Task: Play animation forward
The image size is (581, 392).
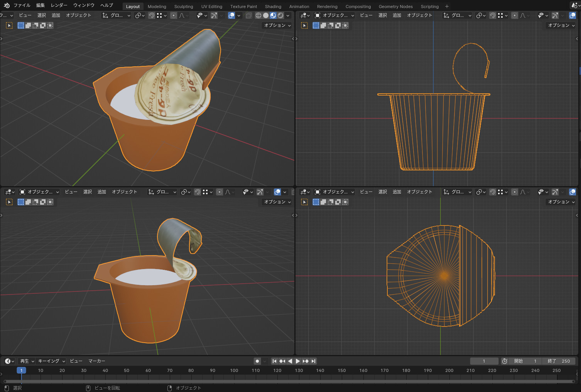Action: pos(298,361)
